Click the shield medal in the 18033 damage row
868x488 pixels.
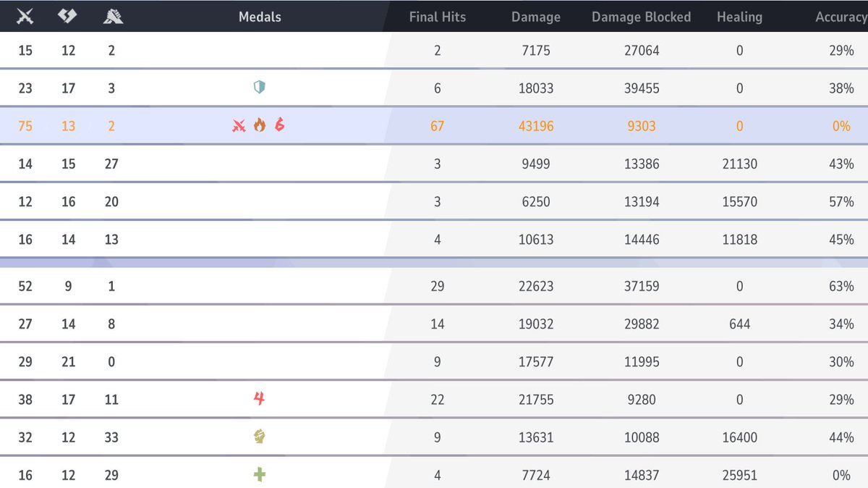[260, 88]
